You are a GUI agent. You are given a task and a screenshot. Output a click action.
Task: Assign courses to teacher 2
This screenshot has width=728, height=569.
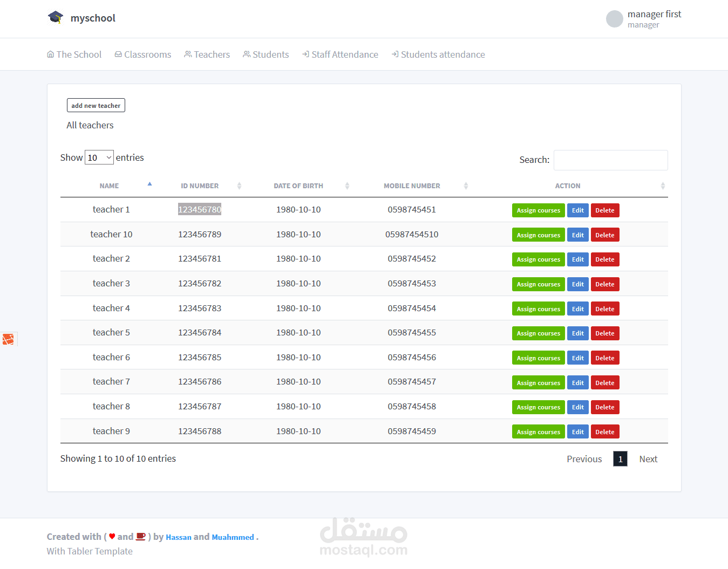[x=539, y=259]
